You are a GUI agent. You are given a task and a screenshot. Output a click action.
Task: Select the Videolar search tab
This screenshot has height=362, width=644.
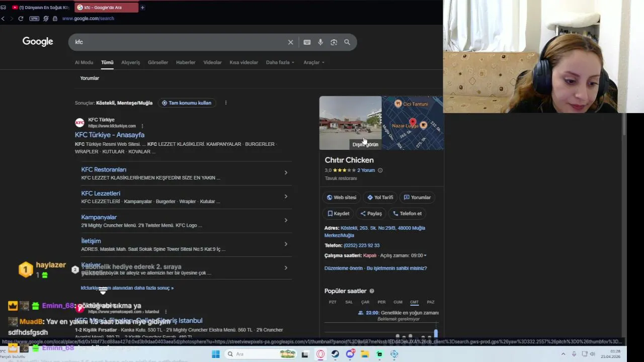pyautogui.click(x=212, y=62)
